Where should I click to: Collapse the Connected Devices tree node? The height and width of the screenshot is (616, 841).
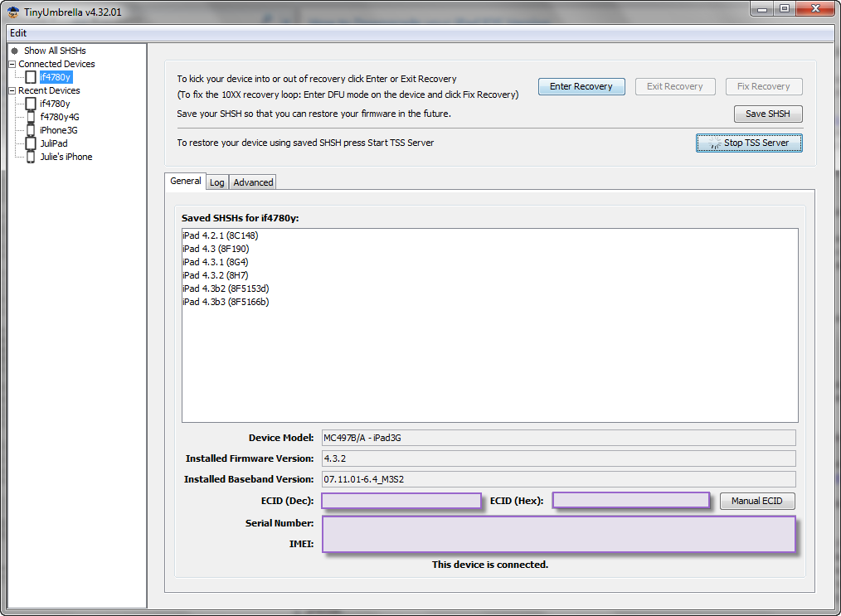point(12,64)
